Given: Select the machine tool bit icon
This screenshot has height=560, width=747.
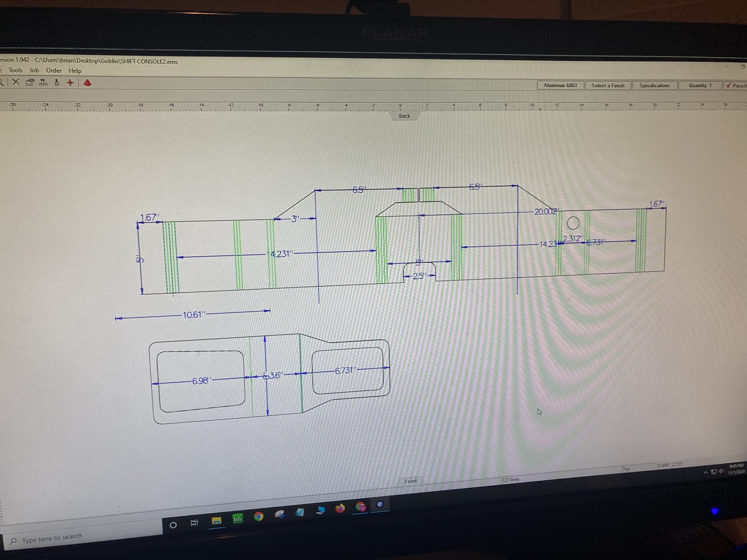Looking at the screenshot, I should pos(57,83).
